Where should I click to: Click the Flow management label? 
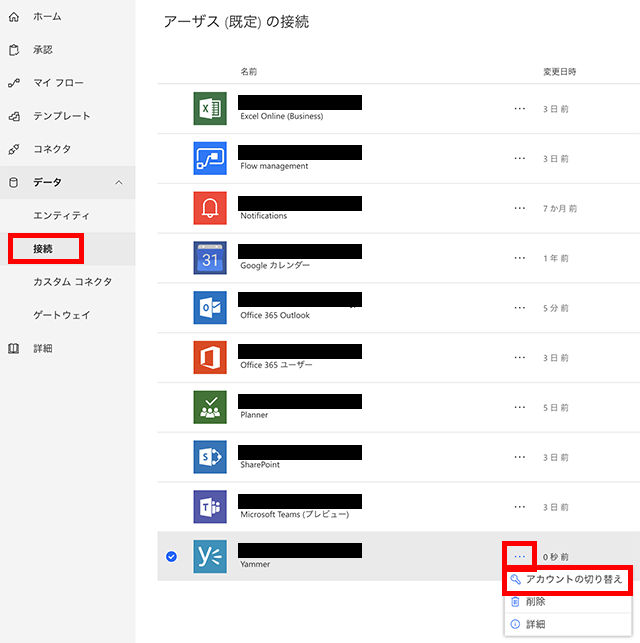274,166
